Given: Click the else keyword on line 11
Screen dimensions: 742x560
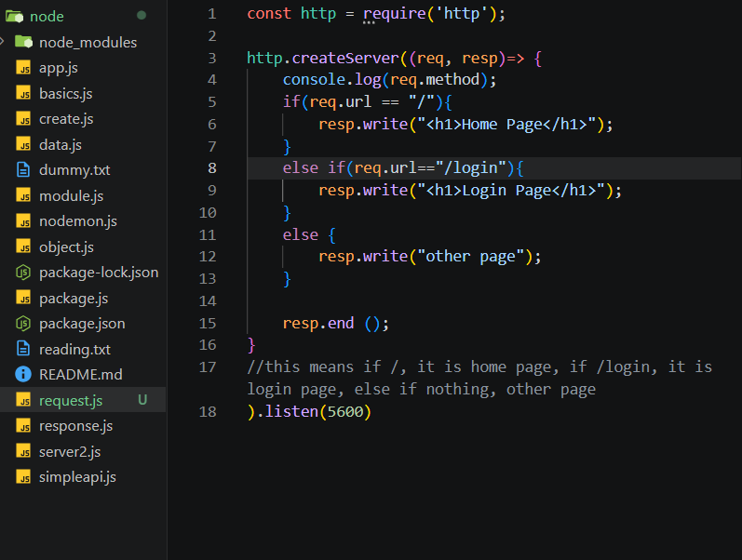Looking at the screenshot, I should click(x=301, y=235).
